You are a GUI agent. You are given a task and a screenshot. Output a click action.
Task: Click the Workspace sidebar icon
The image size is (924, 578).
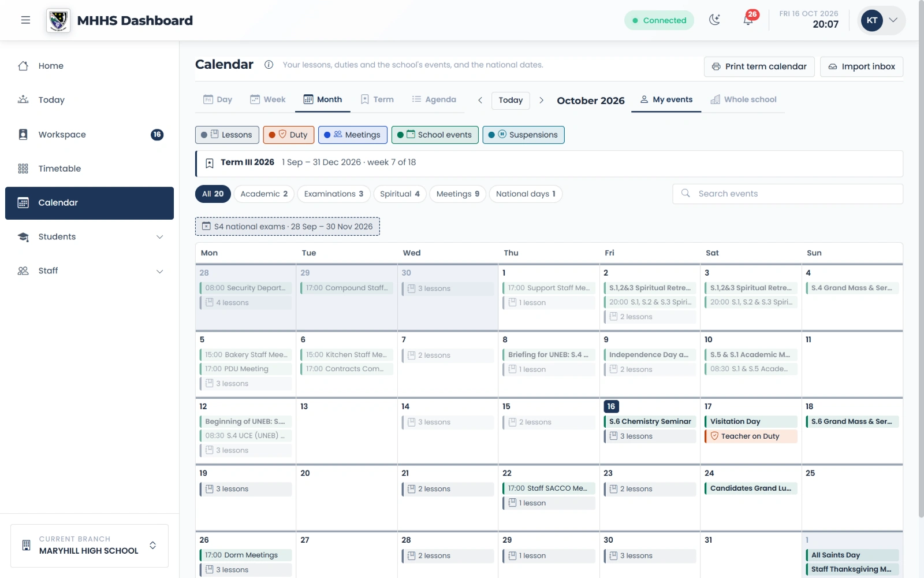23,135
